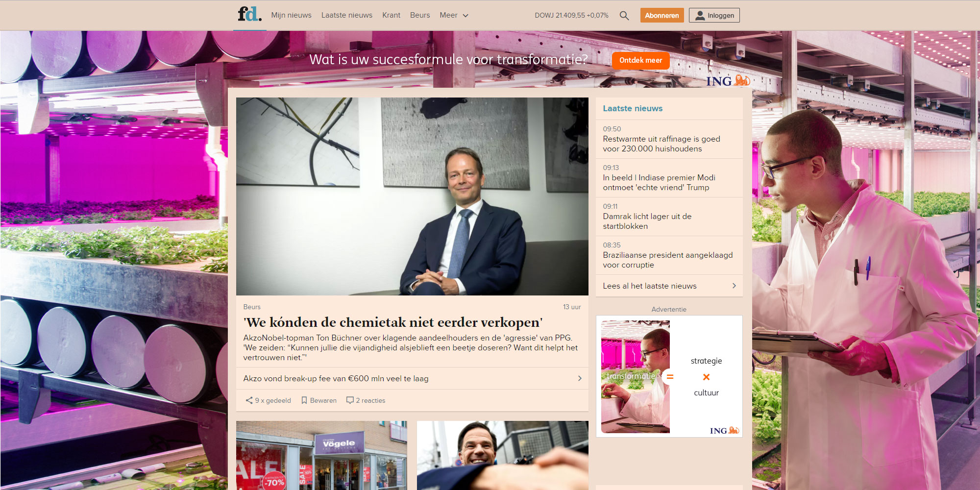Click the ING lion logo in banner
The image size is (980, 490).
tap(728, 81)
